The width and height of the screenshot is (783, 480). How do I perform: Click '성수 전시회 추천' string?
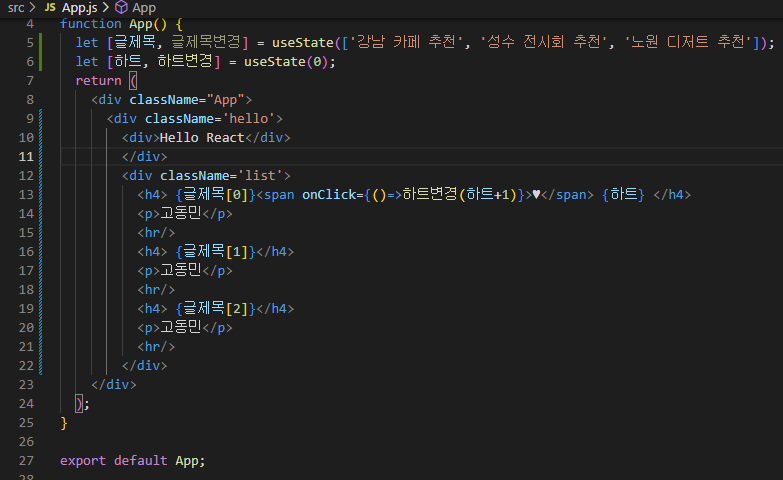click(x=544, y=42)
